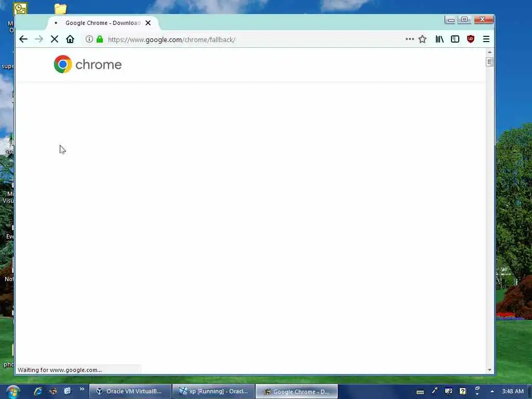Click the forward navigation arrow
Viewport: 532px width, 399px height.
click(x=38, y=39)
